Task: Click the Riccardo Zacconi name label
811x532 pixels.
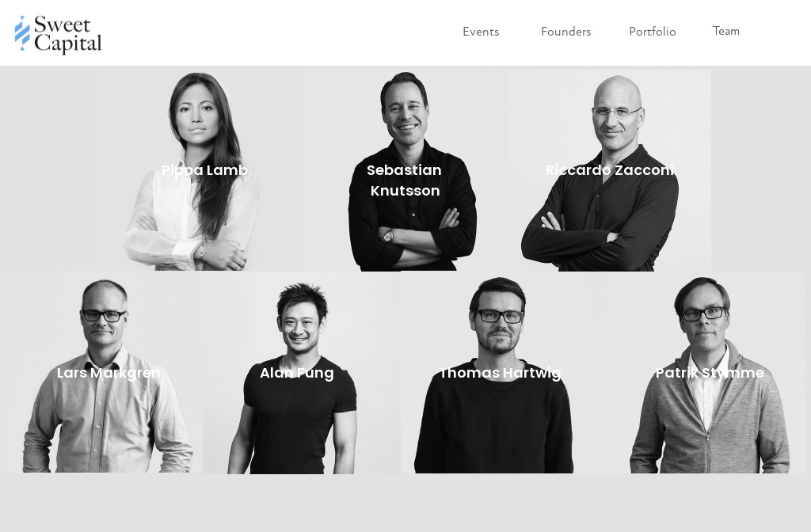Action: 609,170
